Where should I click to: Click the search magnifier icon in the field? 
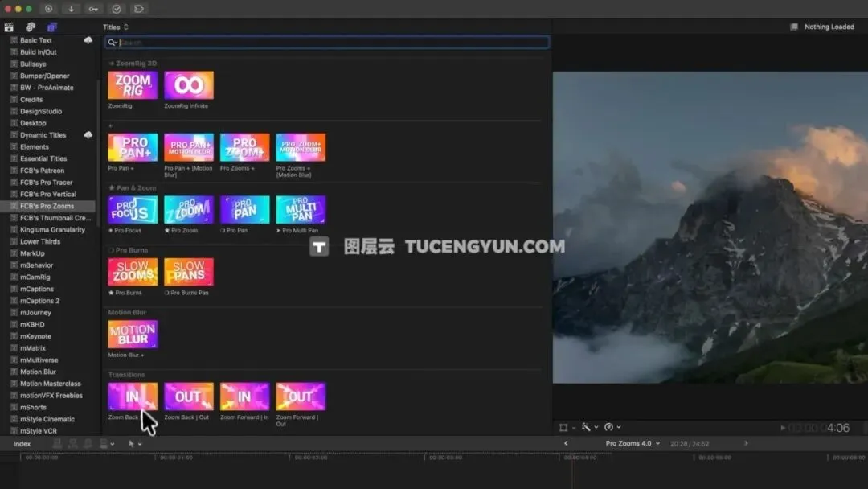pos(113,42)
